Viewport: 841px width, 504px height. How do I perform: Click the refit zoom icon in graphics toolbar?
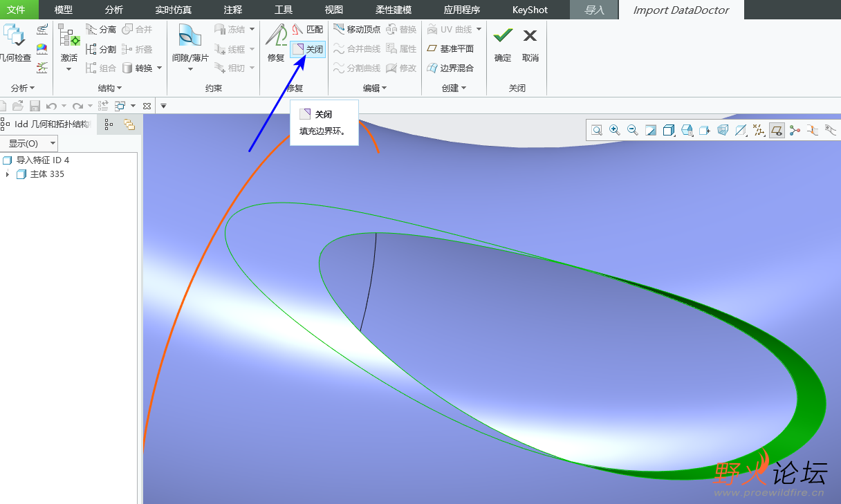coord(597,129)
